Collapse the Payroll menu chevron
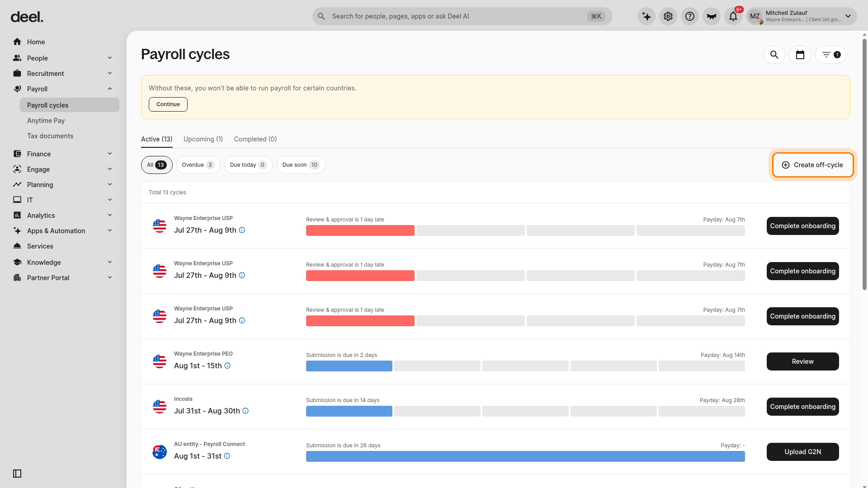The image size is (868, 488). (110, 89)
